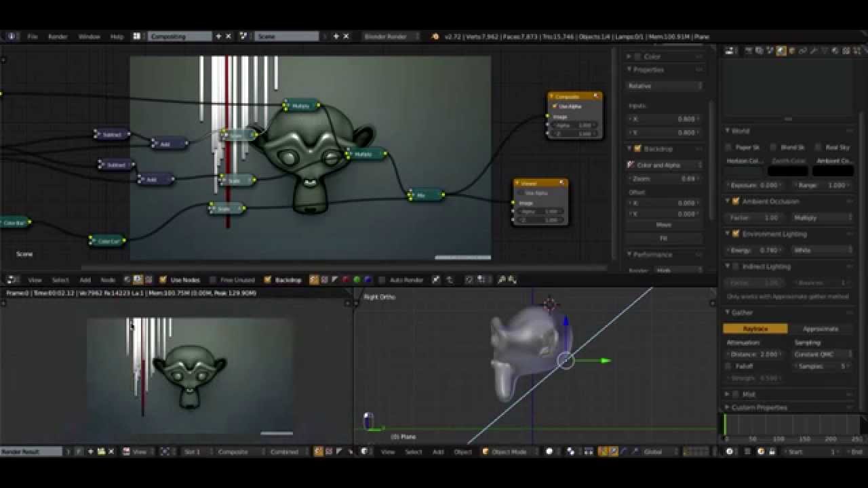Viewport: 868px width, 488px height.
Task: Disable Environment Lighting checkbox
Action: [736, 234]
